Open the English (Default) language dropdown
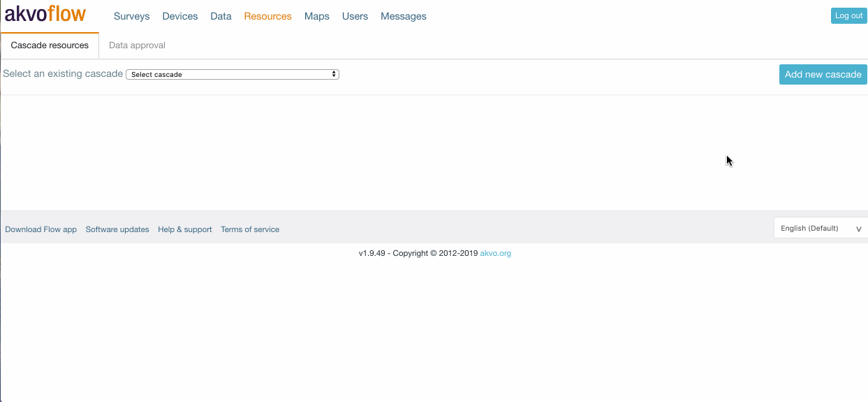 (x=821, y=228)
